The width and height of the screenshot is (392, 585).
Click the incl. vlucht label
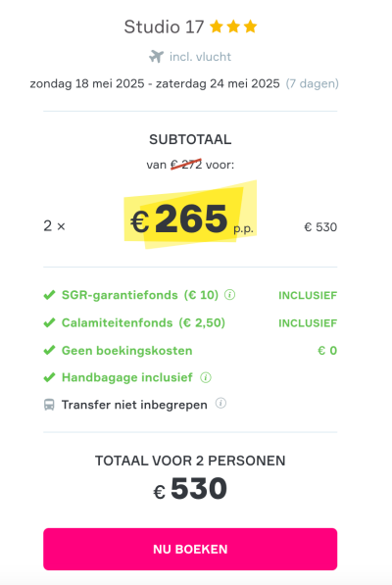(x=200, y=57)
